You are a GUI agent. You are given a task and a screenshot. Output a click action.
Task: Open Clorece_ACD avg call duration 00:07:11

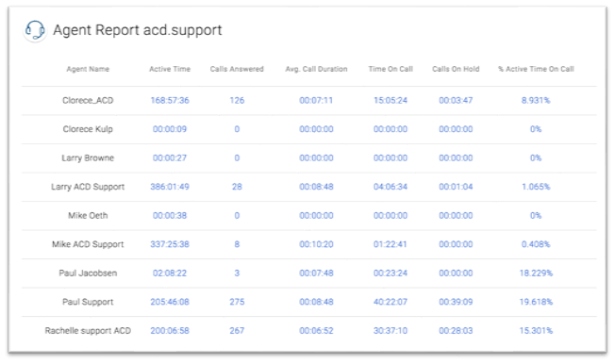316,100
